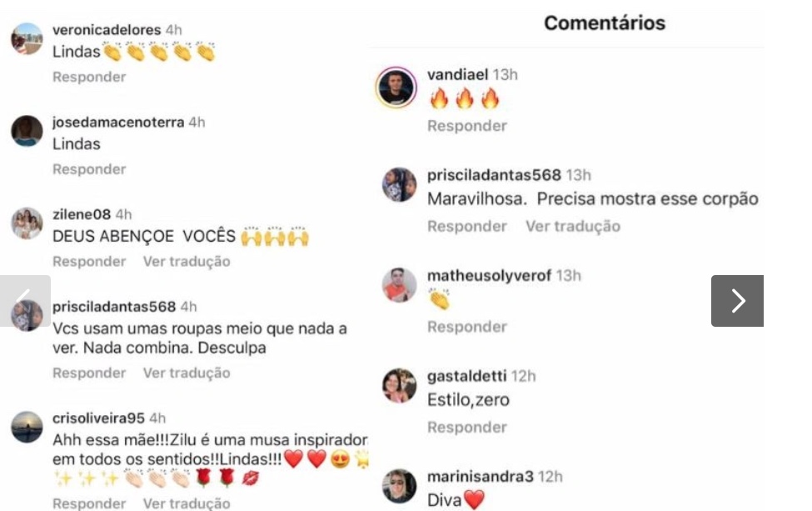Open crisoliveira95 profile avatar
The height and width of the screenshot is (511, 812).
point(27,427)
